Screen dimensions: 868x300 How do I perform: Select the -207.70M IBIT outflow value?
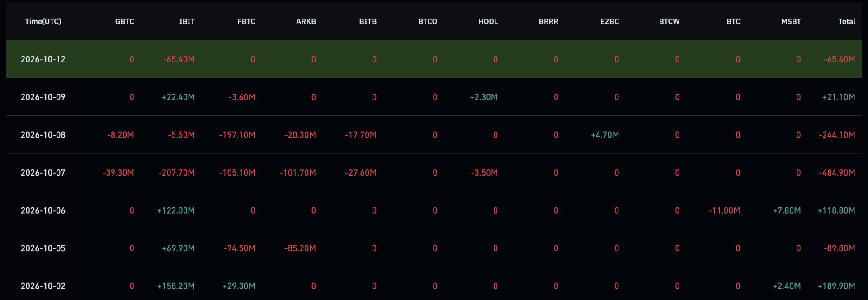coord(176,172)
